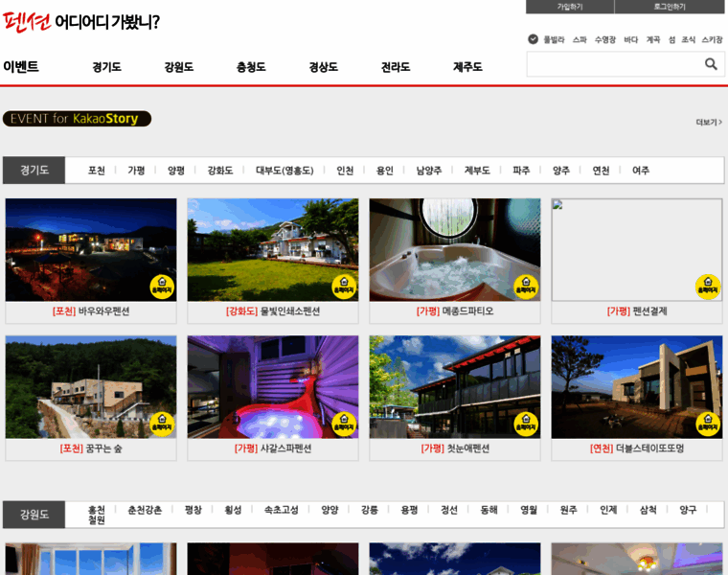Click the [포천] 꿈꾸는 숲 title
This screenshot has height=575, width=728.
91,448
